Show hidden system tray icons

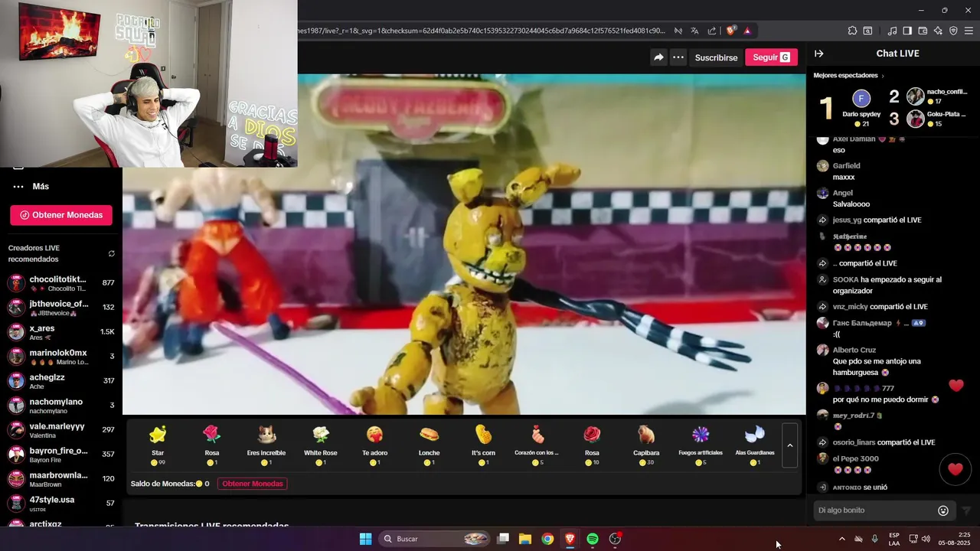(x=842, y=539)
